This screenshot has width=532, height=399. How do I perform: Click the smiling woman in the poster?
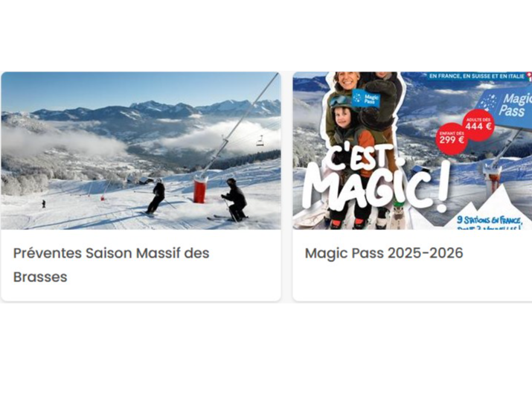(x=344, y=85)
